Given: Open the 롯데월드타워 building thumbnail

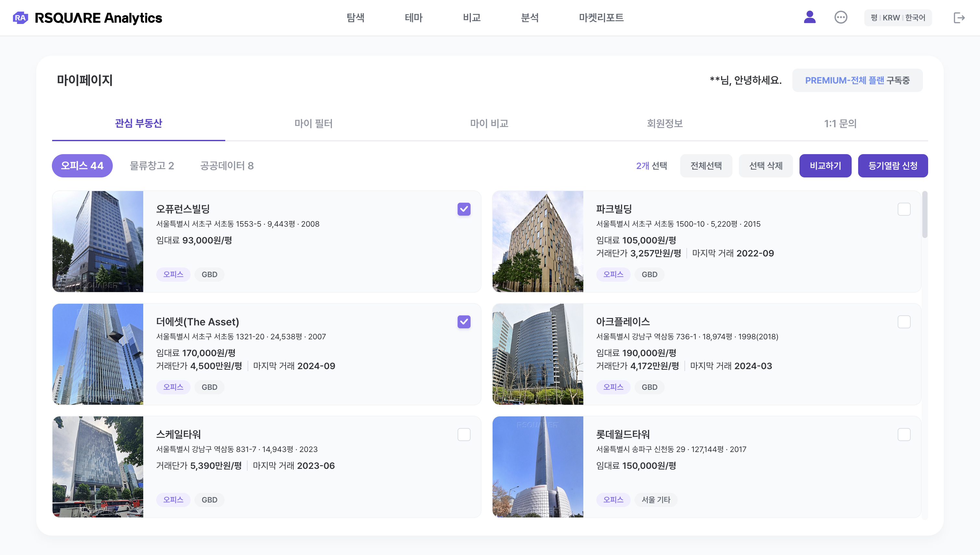Looking at the screenshot, I should (x=538, y=467).
